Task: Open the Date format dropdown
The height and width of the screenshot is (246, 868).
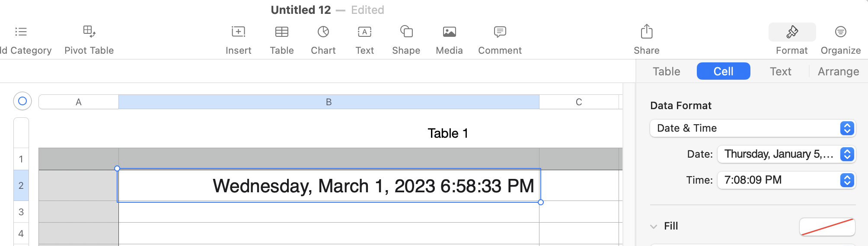Action: point(786,154)
